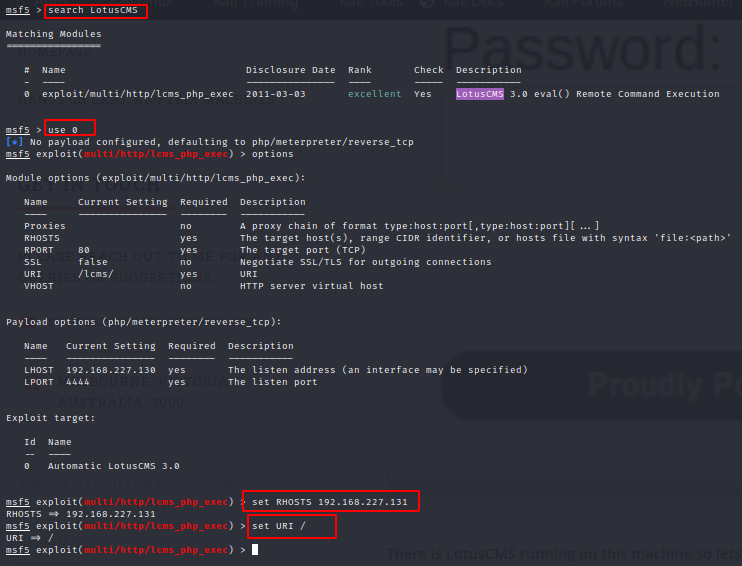Click the 'Required' header in Module options

pos(203,202)
